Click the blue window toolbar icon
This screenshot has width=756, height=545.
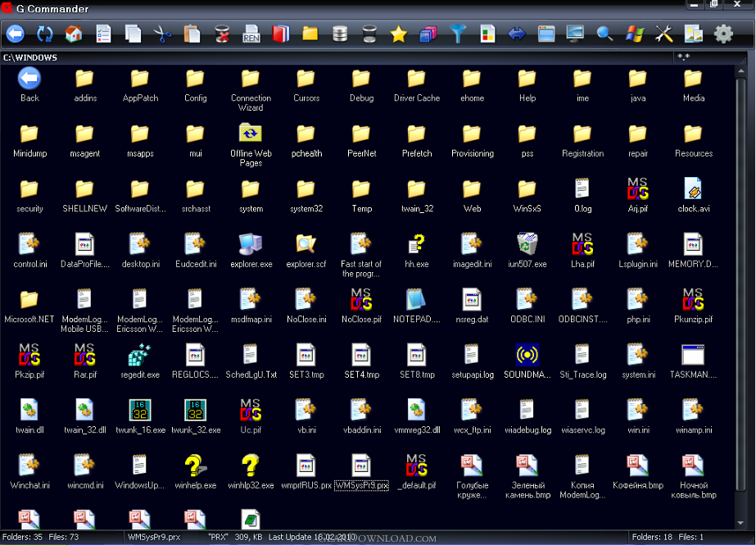(546, 34)
